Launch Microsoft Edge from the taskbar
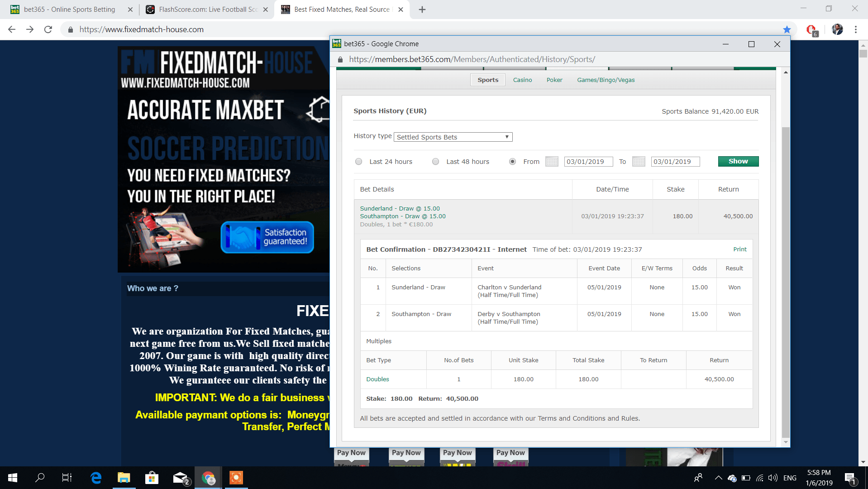This screenshot has width=868, height=489. 96,478
